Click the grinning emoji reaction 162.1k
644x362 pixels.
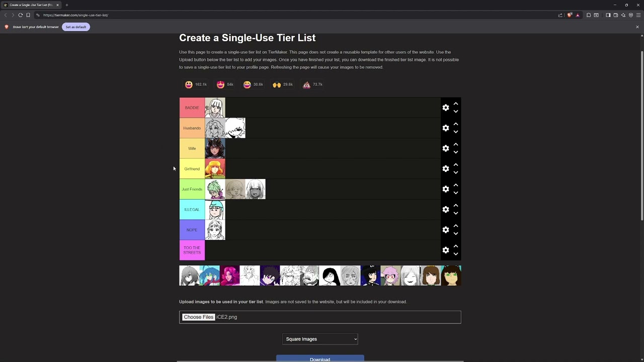click(x=196, y=84)
